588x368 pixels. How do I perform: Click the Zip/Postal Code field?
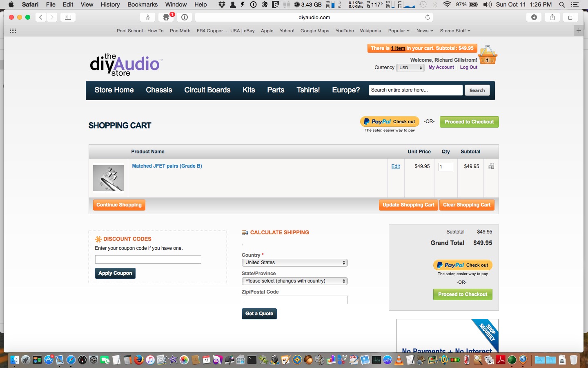(295, 300)
